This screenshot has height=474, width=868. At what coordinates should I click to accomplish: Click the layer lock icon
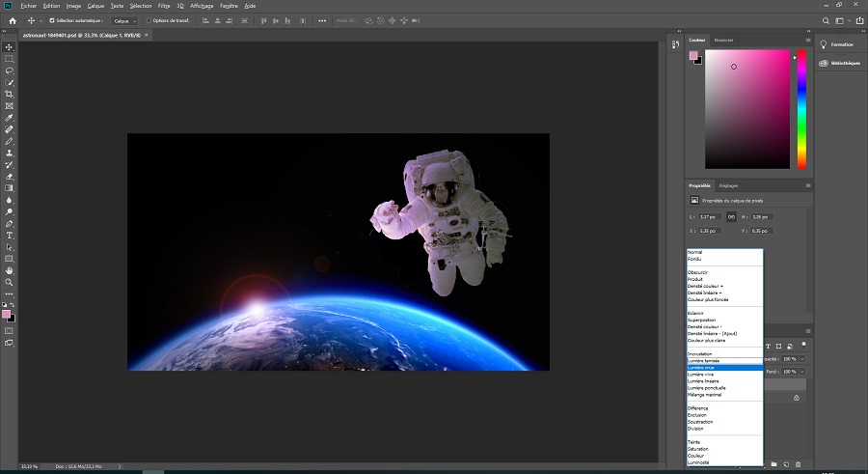point(796,398)
